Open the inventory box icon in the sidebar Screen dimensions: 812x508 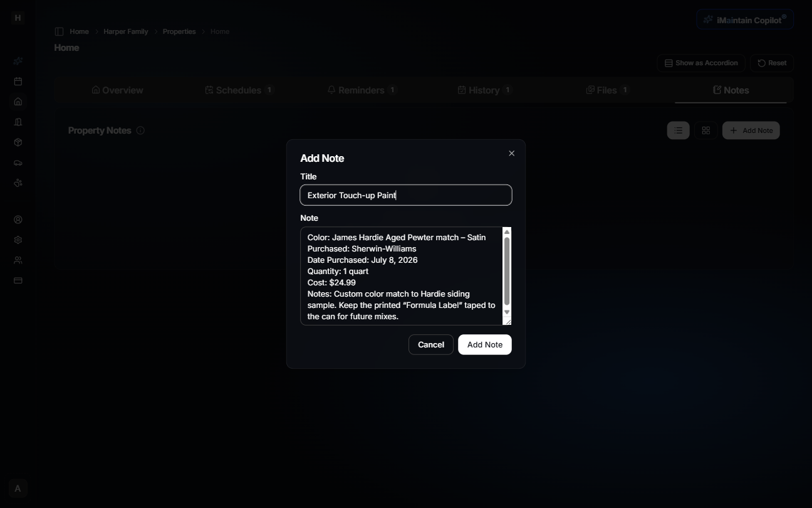pos(18,142)
